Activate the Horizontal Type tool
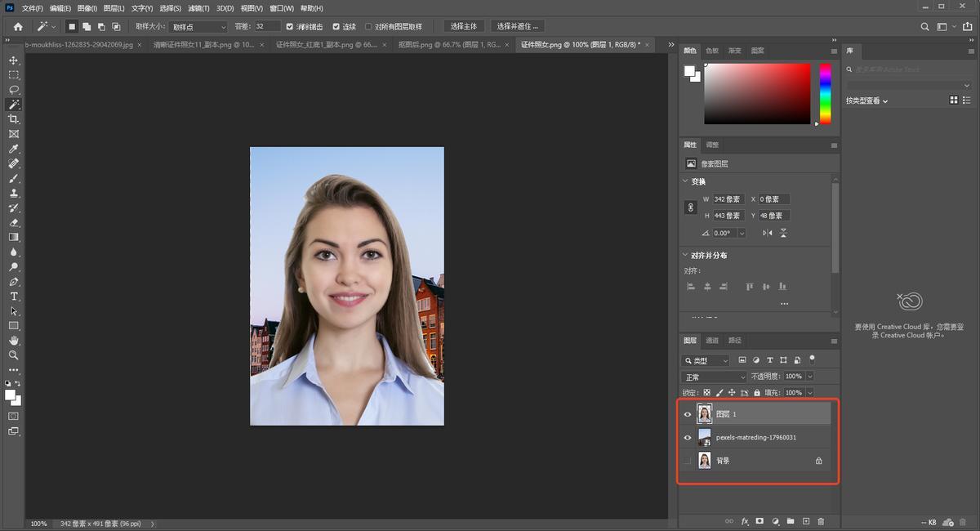Screen dimensions: 980x531 pos(14,296)
